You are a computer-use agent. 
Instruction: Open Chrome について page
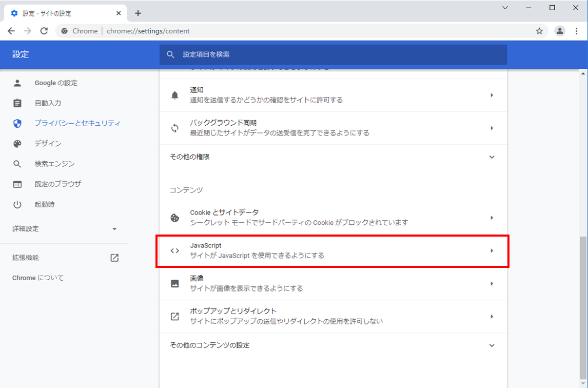point(38,278)
